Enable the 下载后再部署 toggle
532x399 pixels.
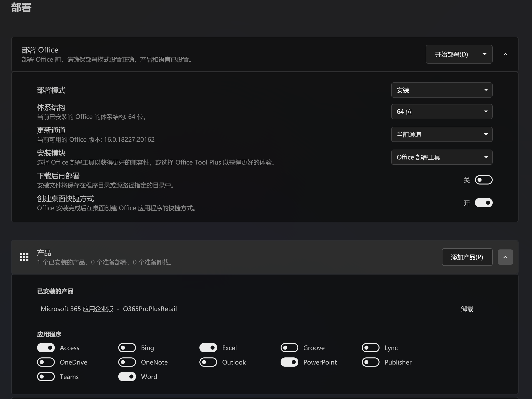(x=483, y=180)
